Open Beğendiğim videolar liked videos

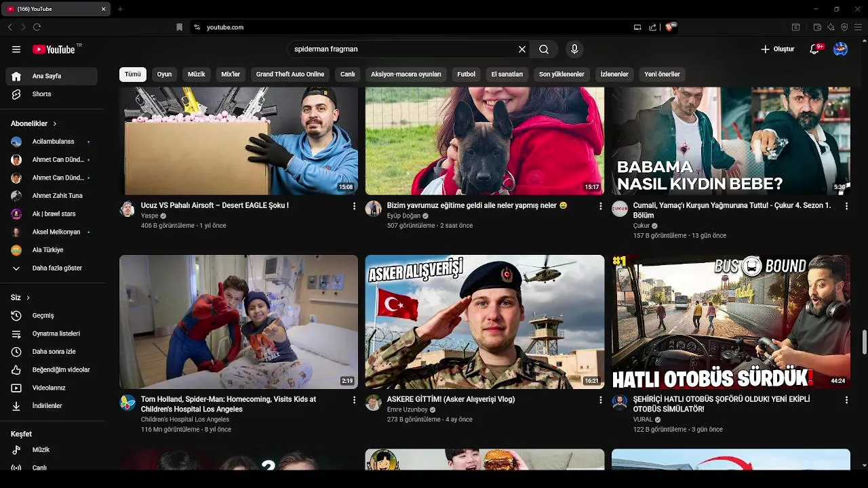coord(52,370)
